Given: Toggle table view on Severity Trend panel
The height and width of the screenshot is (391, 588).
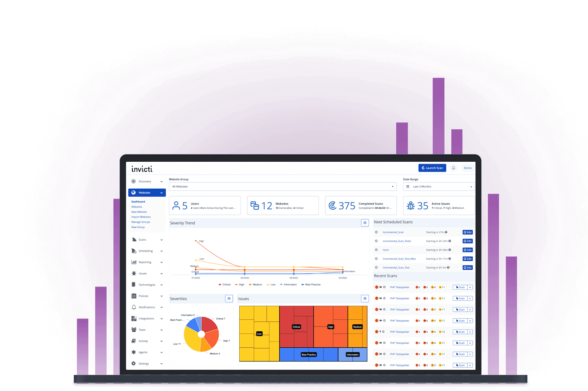Looking at the screenshot, I should [365, 223].
